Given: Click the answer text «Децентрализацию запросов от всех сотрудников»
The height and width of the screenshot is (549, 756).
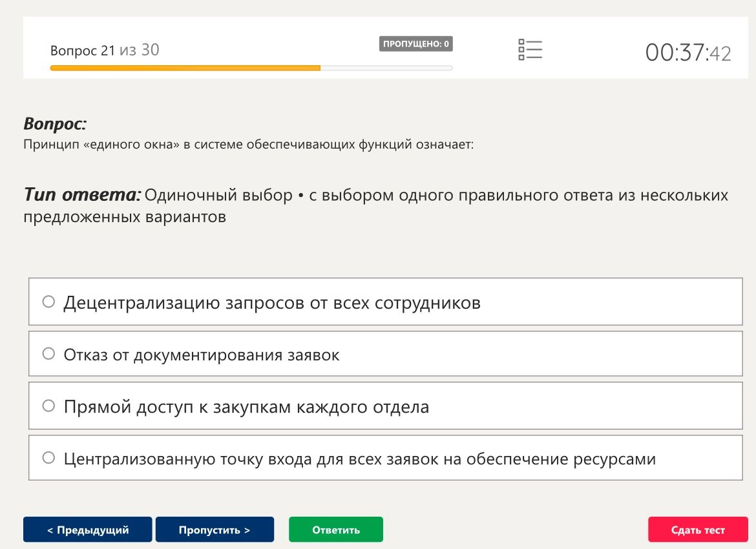Looking at the screenshot, I should [272, 303].
